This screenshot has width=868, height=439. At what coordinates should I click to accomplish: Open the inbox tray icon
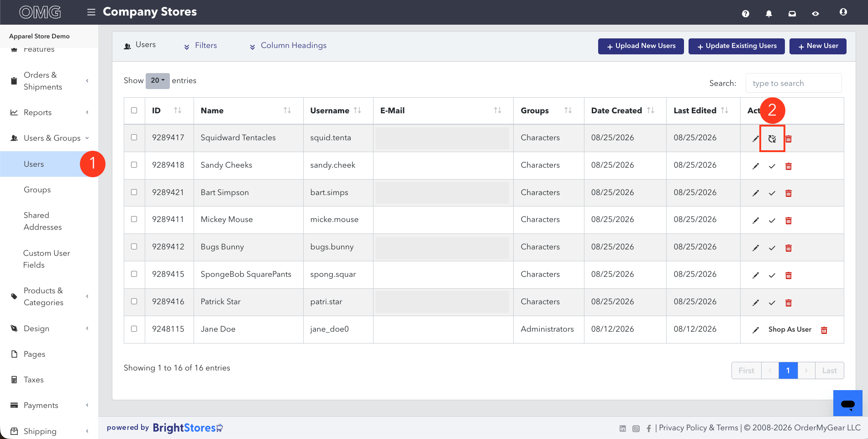point(792,14)
